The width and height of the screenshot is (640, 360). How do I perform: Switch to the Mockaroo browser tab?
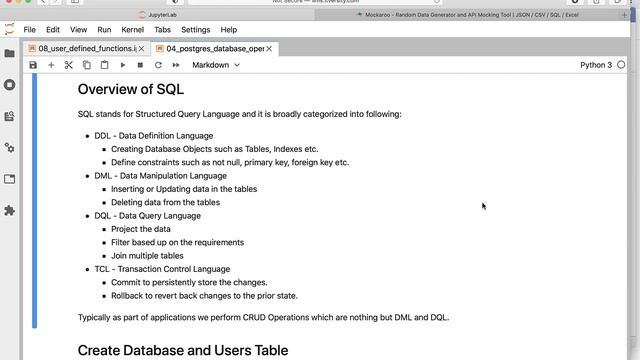pos(468,15)
